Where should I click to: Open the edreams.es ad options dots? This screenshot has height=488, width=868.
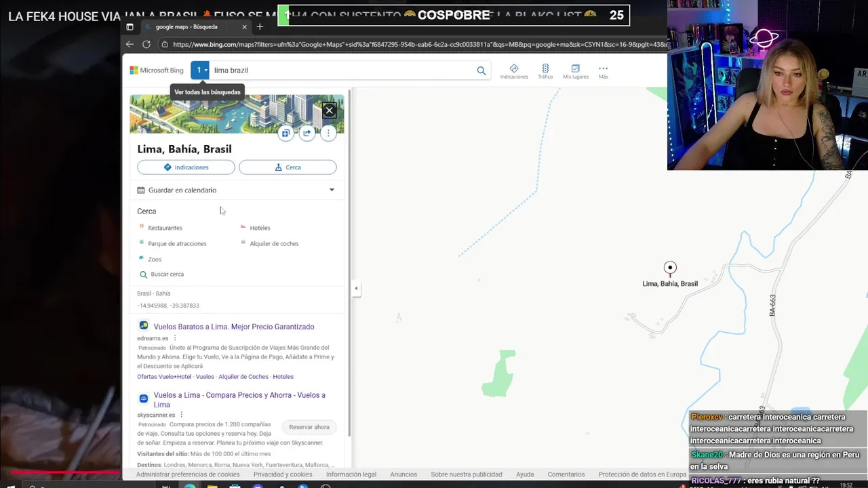tap(175, 338)
